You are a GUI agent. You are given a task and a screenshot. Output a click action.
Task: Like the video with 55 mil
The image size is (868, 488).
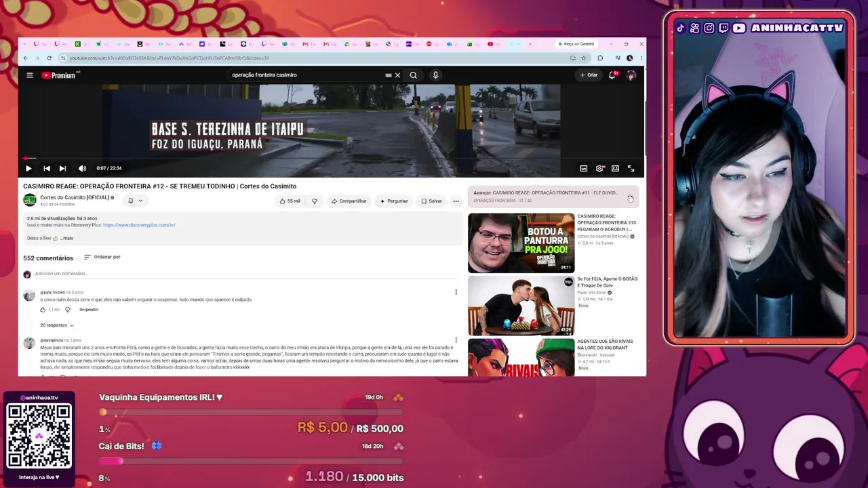click(x=290, y=201)
